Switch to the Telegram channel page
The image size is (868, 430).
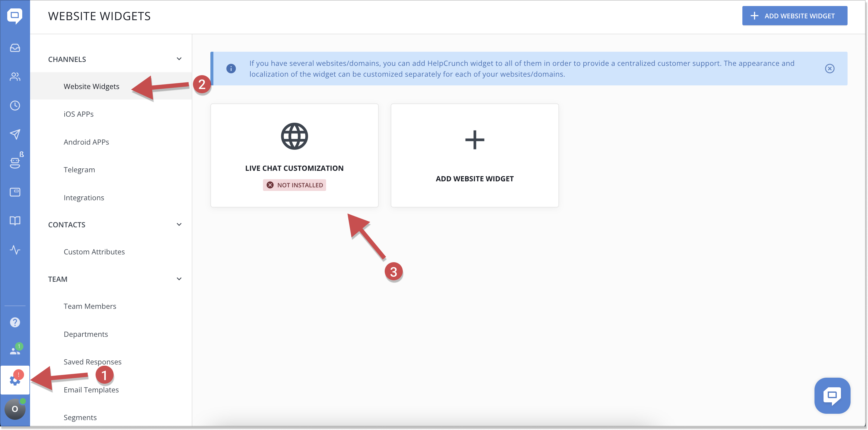pyautogui.click(x=79, y=170)
